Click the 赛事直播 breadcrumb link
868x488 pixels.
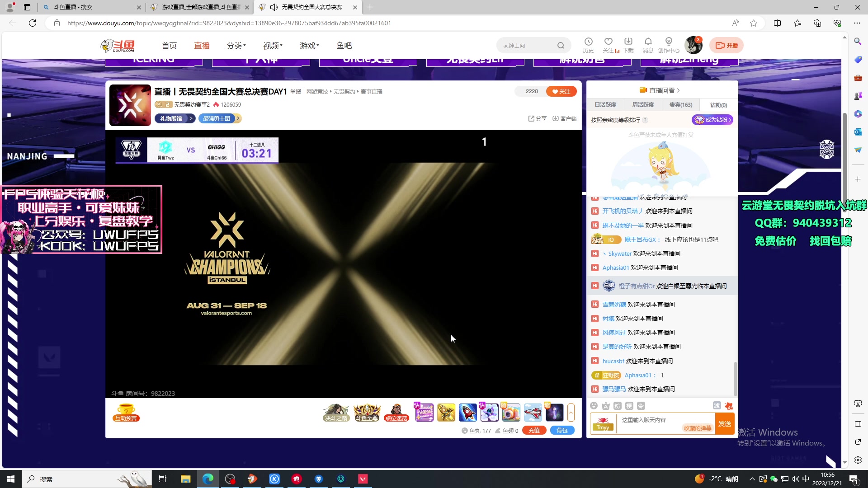click(371, 92)
